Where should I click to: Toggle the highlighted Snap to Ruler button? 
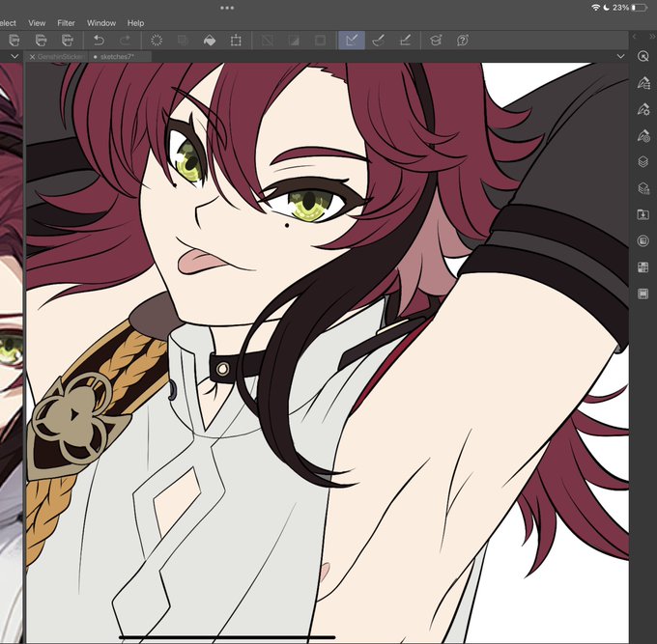click(352, 41)
